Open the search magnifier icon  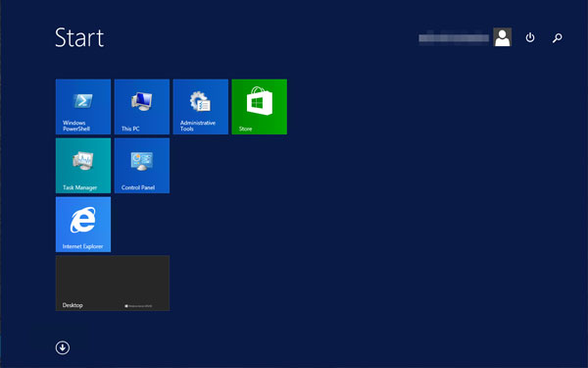(558, 37)
